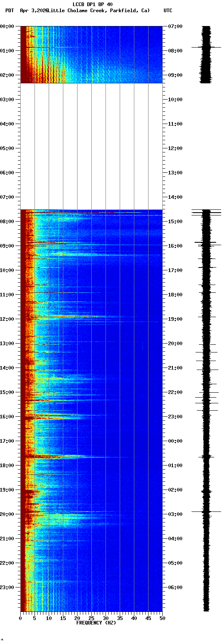The height and width of the screenshot is (644, 224).
Task: Click the "09:00" label on the UTC axis
Action: [175, 75]
